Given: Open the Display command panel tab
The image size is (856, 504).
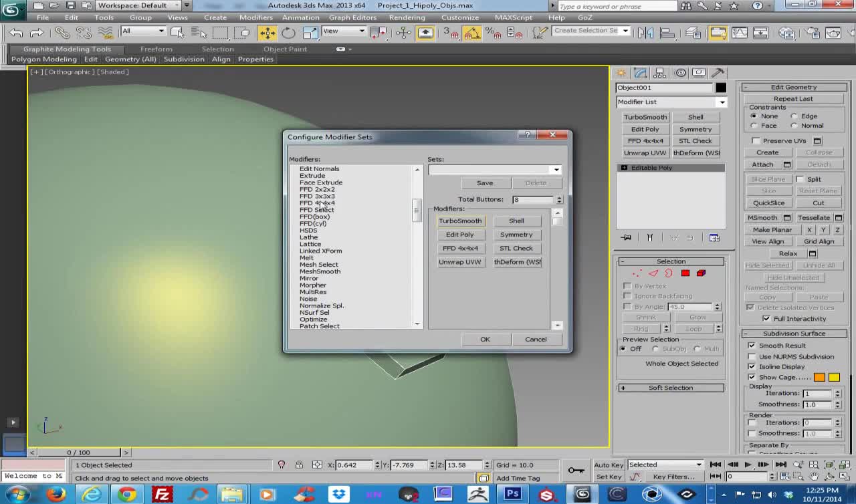Looking at the screenshot, I should 699,73.
